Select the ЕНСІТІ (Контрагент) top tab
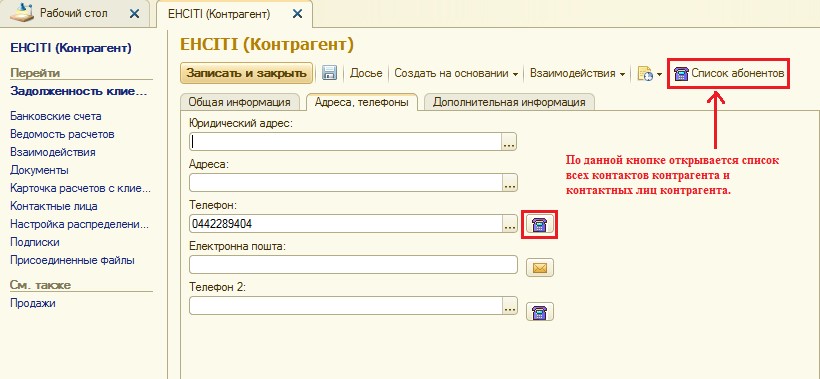The width and height of the screenshot is (820, 379). point(234,14)
